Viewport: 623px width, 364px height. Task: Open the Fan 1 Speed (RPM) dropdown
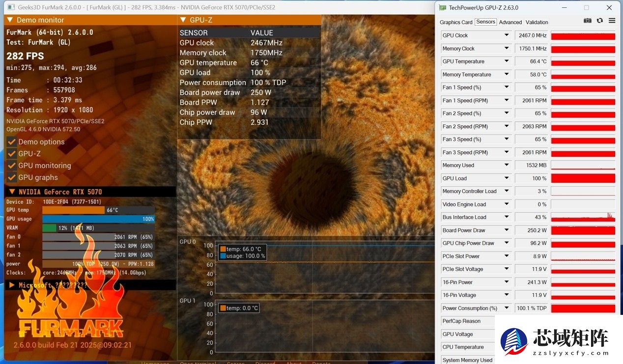coord(507,100)
